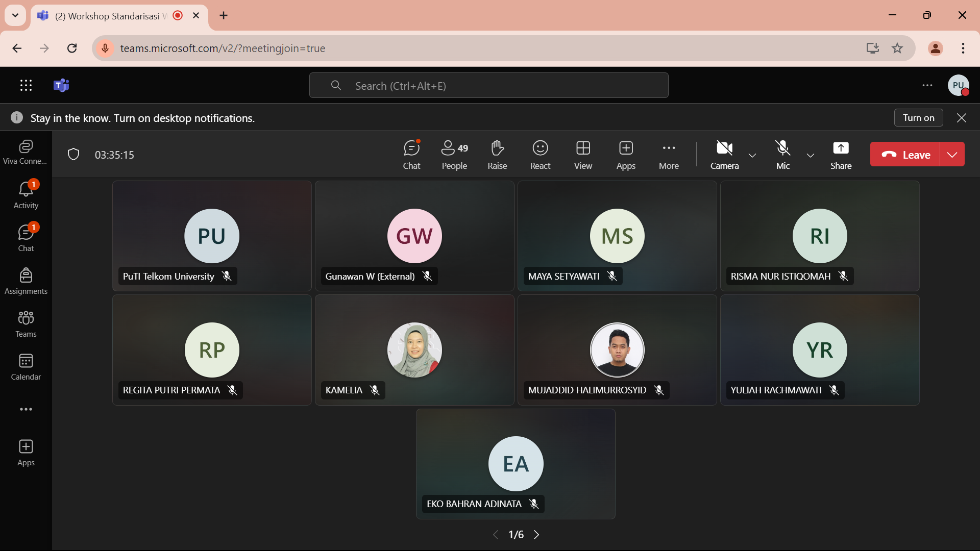The height and width of the screenshot is (551, 980).
Task: Show the People participants list
Action: tap(454, 155)
